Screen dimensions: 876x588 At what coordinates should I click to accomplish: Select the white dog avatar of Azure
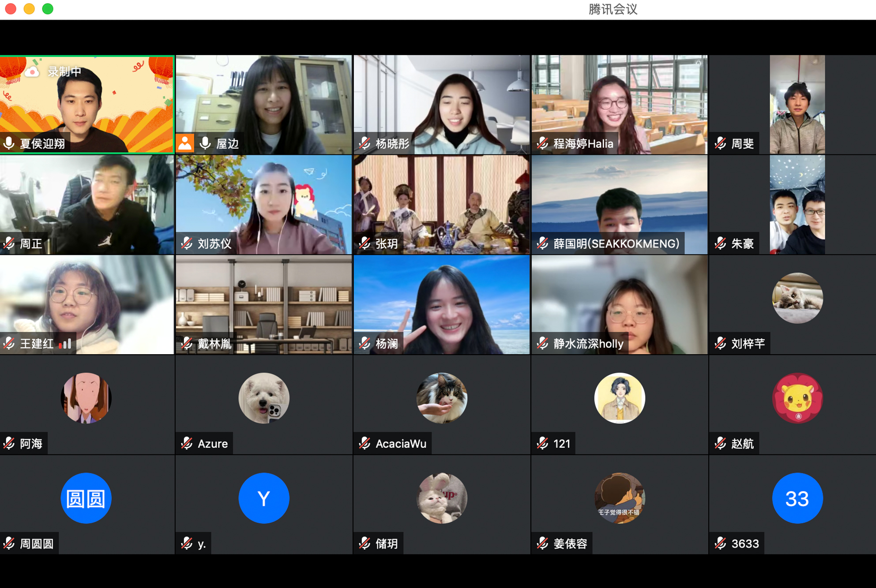click(264, 398)
